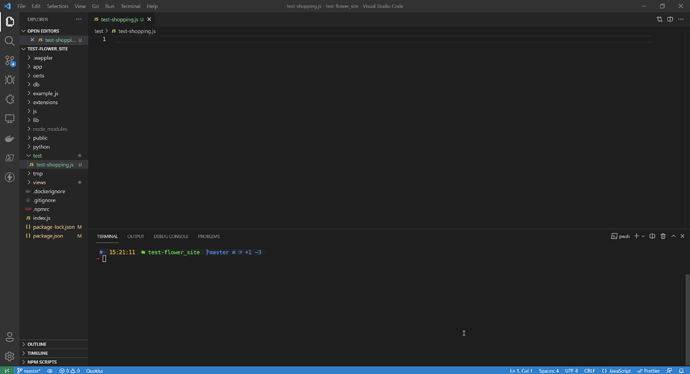690x374 pixels.
Task: Open the Search view in activity bar
Action: tap(9, 41)
